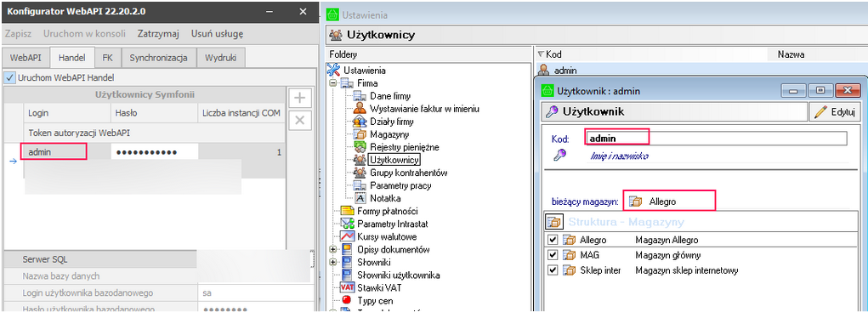Click the Grupy kontrahentów icon

click(360, 173)
